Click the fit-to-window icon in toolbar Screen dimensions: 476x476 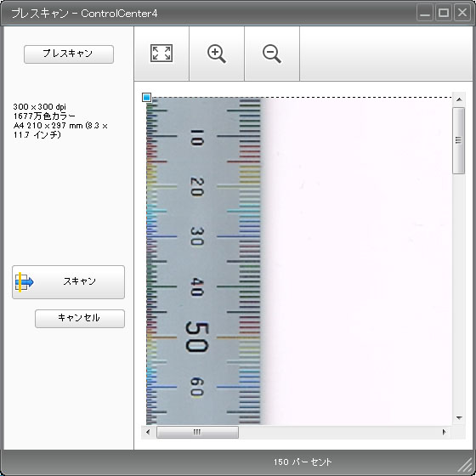pyautogui.click(x=161, y=53)
